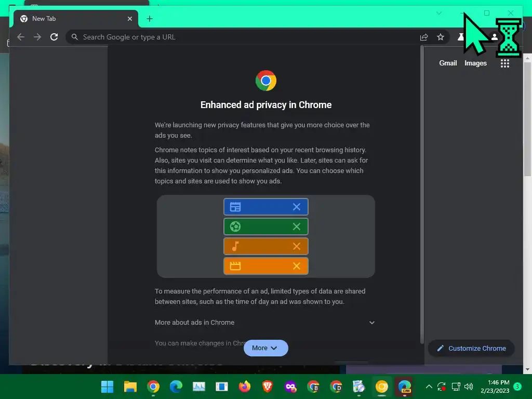Open volume control in system tray
Image resolution: width=532 pixels, height=399 pixels.
point(469,387)
